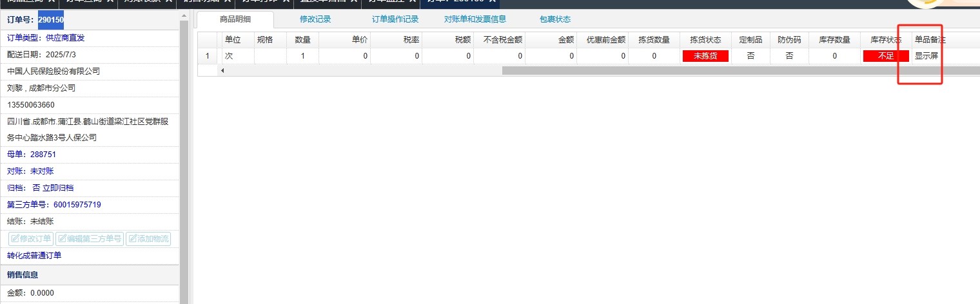Viewport: 980px width, 304px height.
Task: Click the 否 cell under 定制品
Action: click(x=751, y=56)
